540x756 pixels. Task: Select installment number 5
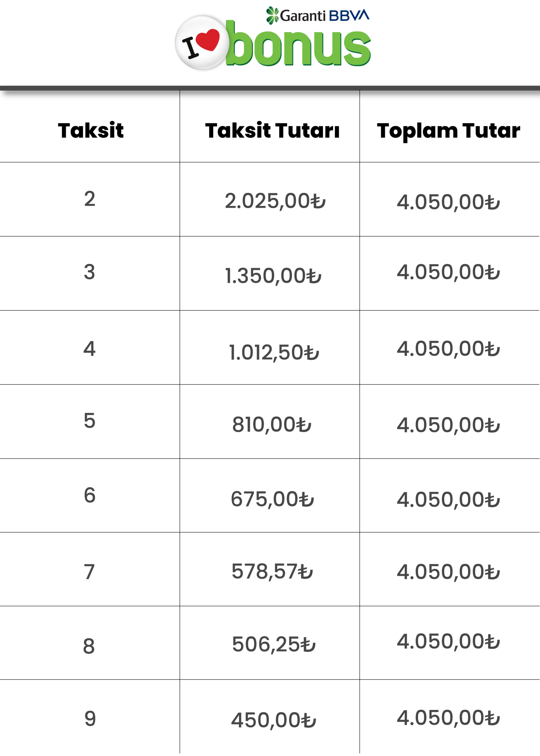pyautogui.click(x=90, y=420)
